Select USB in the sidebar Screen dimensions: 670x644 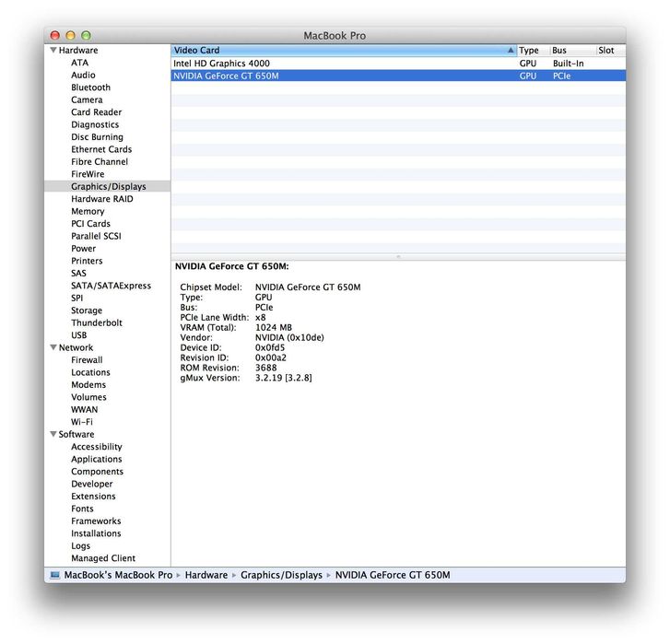[78, 334]
